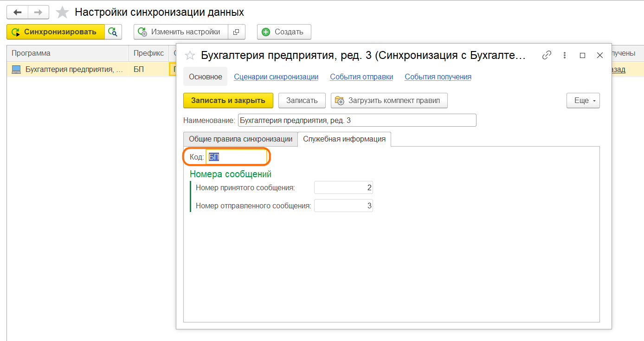Screen dimensions: 644x341
Task: Open Сценарии синхронизации link
Action: click(x=276, y=77)
